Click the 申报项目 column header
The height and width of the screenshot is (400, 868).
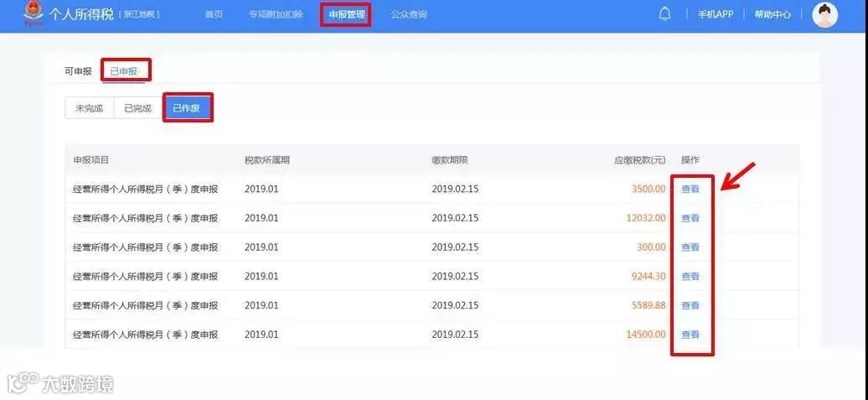tap(91, 160)
